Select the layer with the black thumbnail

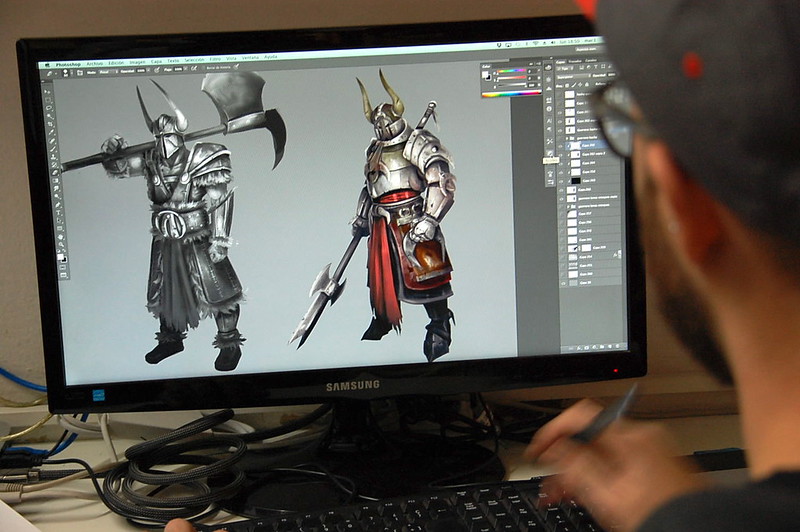592,181
